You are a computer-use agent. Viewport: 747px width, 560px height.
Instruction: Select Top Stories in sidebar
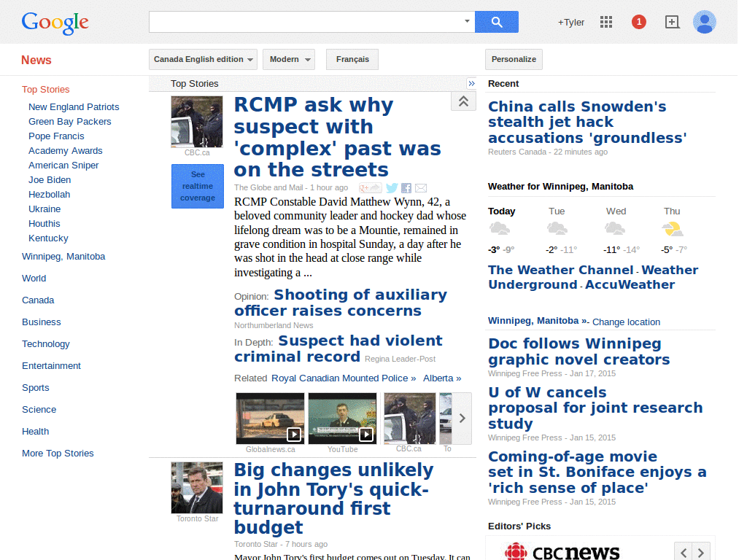[x=46, y=90]
